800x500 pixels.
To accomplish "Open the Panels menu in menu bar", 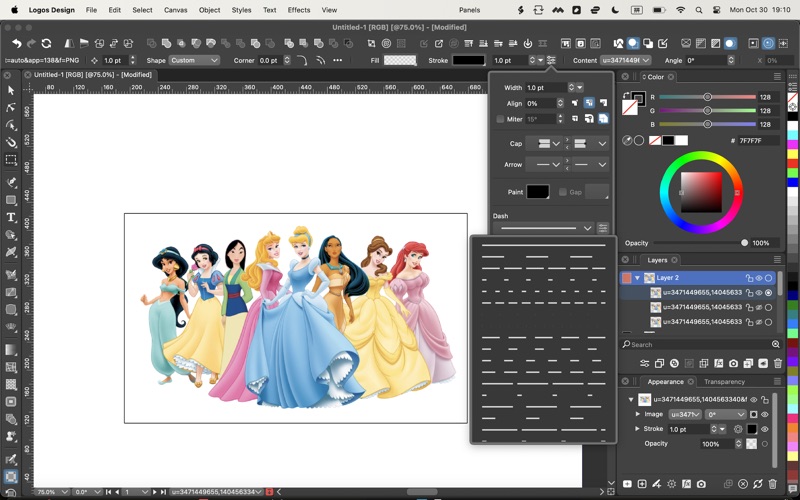I will click(469, 10).
